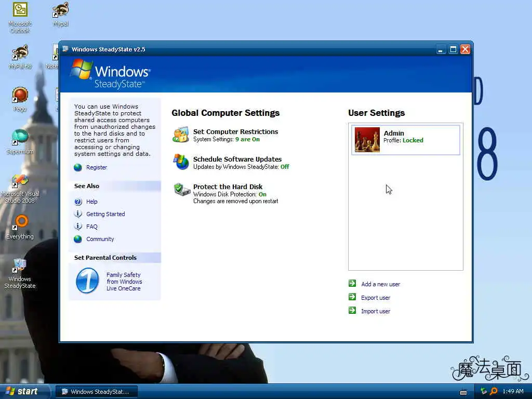Click the '9 are On' system settings status
This screenshot has width=532, height=399.
[x=247, y=139]
